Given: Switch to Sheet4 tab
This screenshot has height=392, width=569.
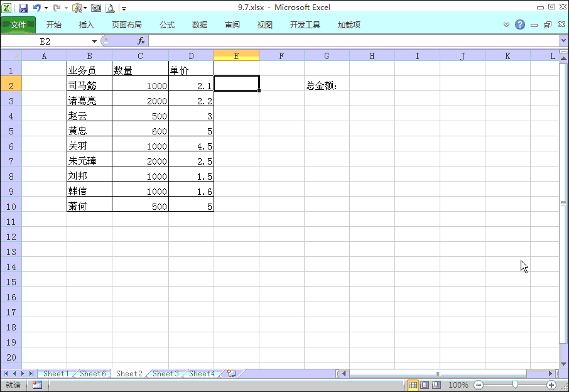Looking at the screenshot, I should click(202, 374).
